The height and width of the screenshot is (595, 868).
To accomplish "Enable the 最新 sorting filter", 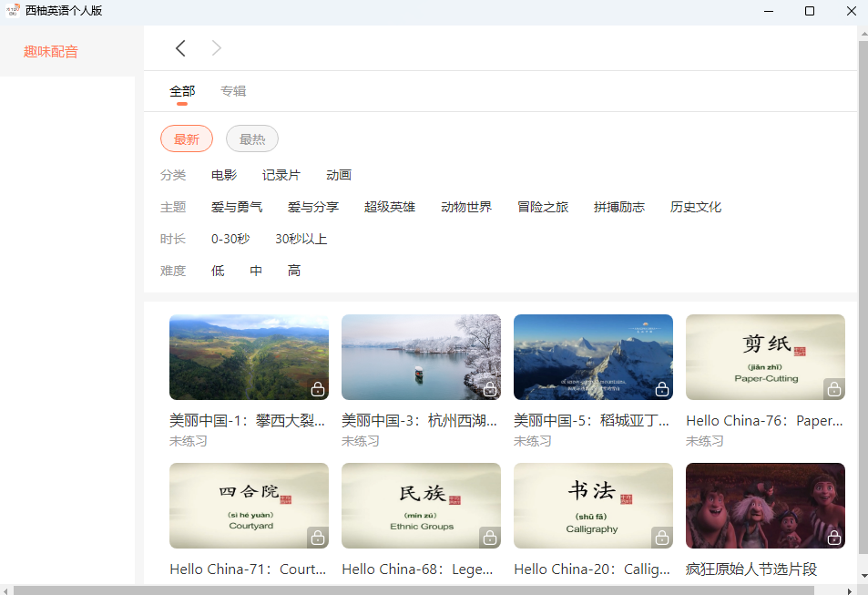I will pos(186,138).
